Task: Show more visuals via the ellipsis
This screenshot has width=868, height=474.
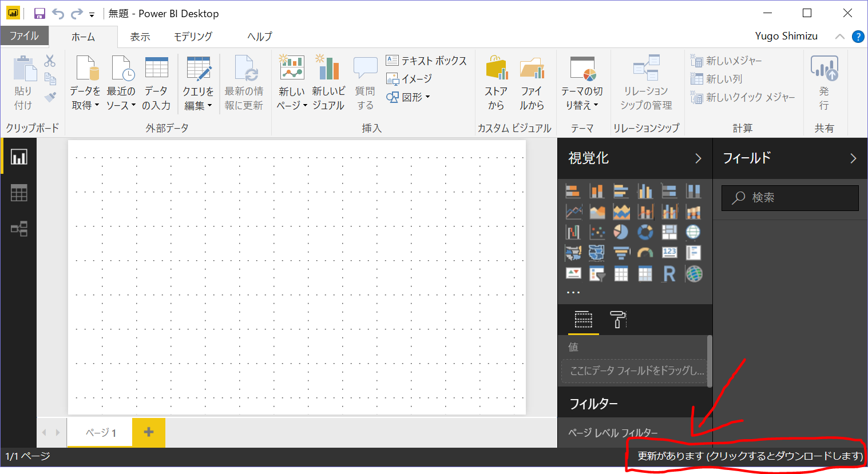Action: tap(573, 292)
